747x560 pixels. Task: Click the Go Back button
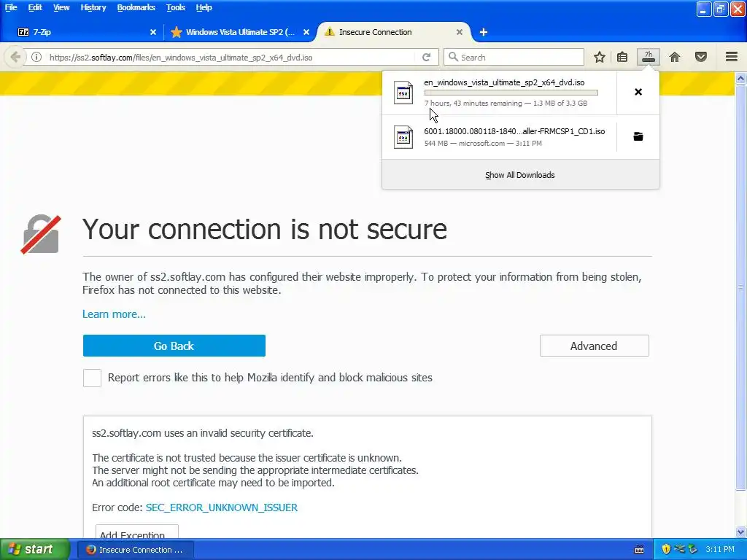174,346
